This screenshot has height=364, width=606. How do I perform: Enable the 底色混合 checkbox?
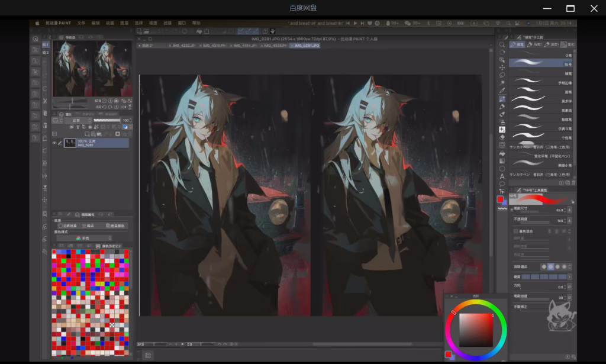click(516, 231)
